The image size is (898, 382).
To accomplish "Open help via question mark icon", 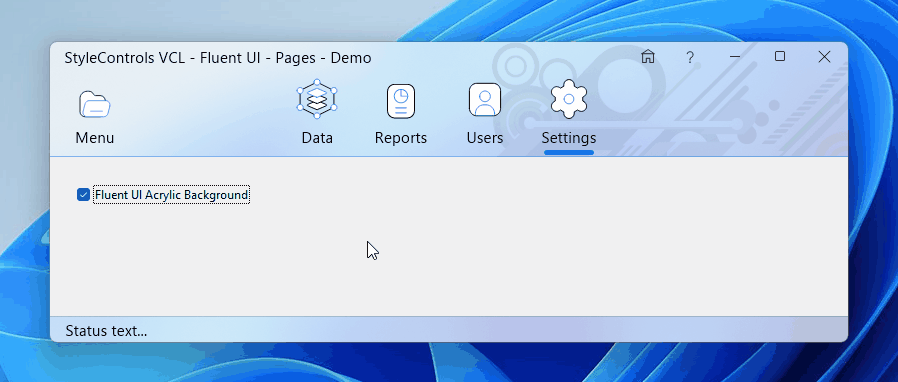I will [690, 57].
